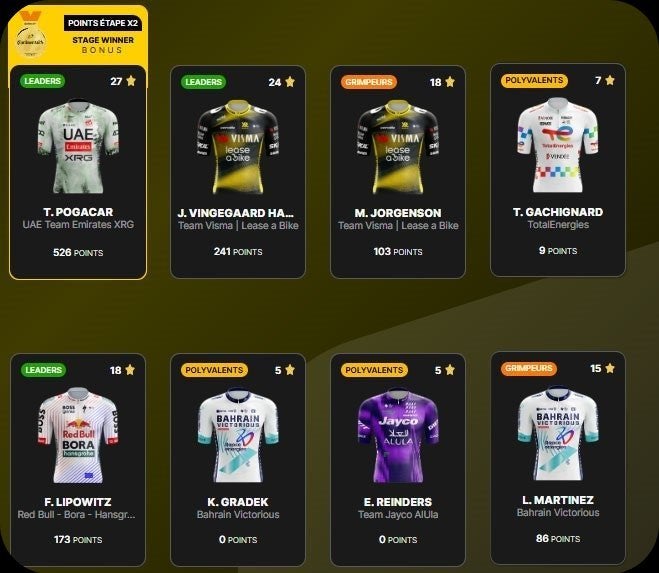The height and width of the screenshot is (573, 659).
Task: Open the J. Vingegaard rider name
Action: pyautogui.click(x=236, y=213)
